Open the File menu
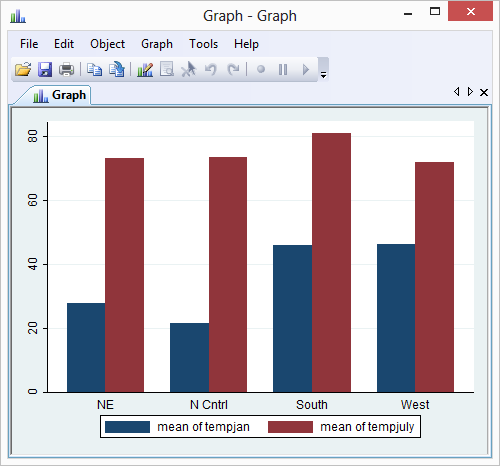 click(29, 44)
